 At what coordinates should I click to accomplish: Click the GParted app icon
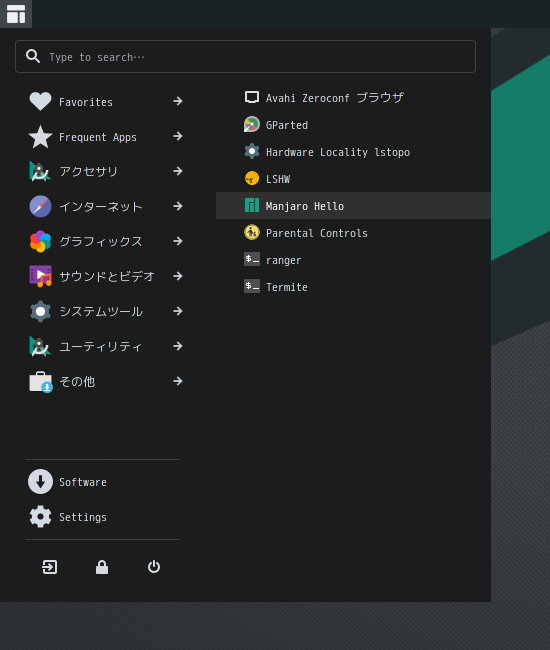pyautogui.click(x=252, y=125)
